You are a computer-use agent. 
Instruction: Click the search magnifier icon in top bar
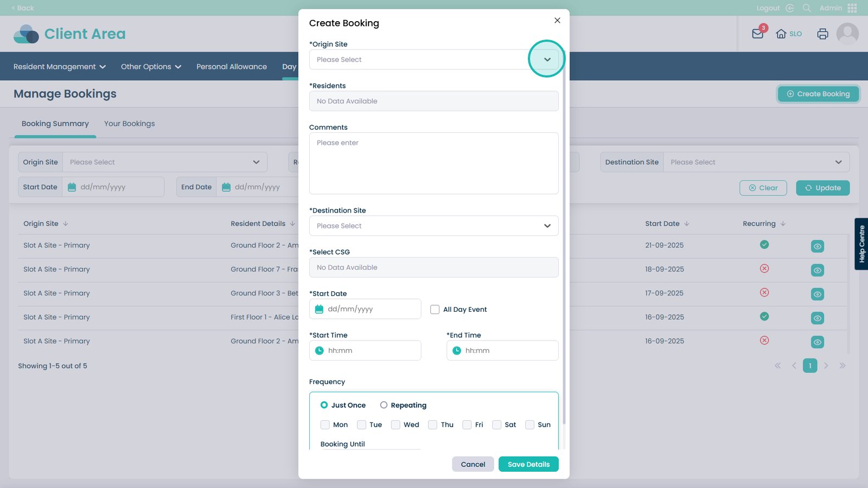(807, 8)
